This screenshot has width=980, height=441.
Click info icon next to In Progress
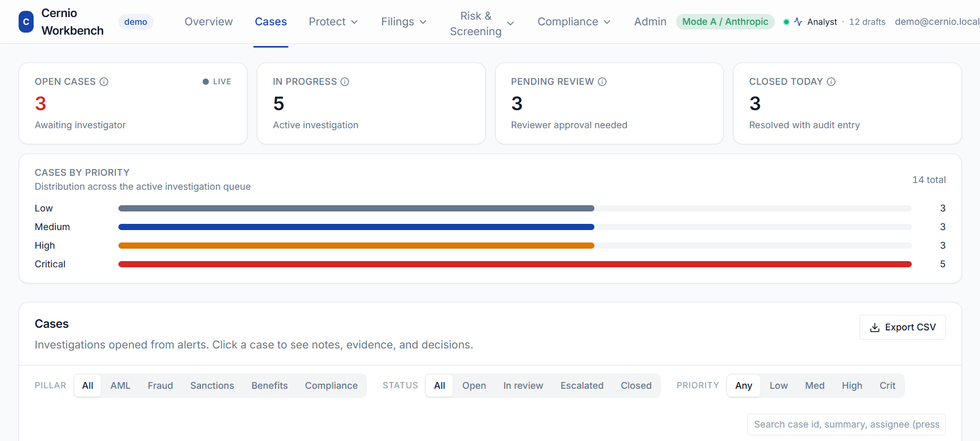[x=345, y=82]
